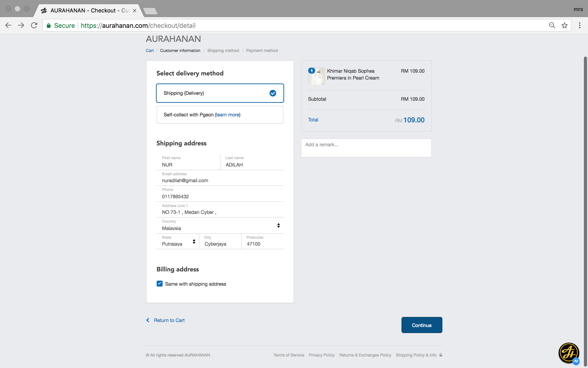Click the browser address bar URL
Screen dimensions: 588x368
point(138,26)
